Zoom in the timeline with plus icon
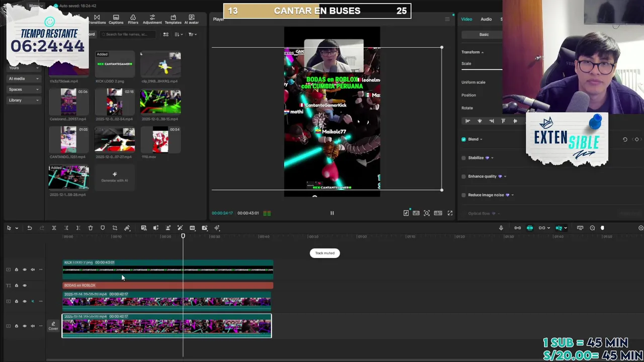 [640, 228]
